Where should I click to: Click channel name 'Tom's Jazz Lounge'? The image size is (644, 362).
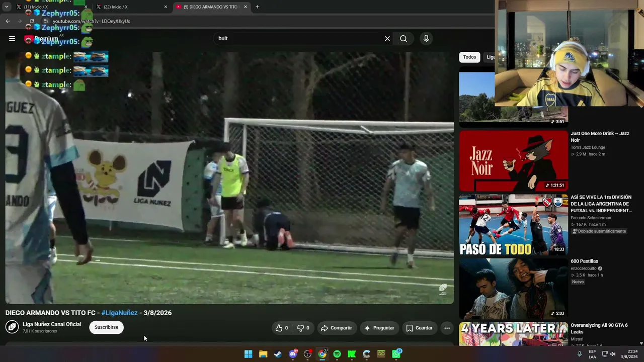click(588, 147)
